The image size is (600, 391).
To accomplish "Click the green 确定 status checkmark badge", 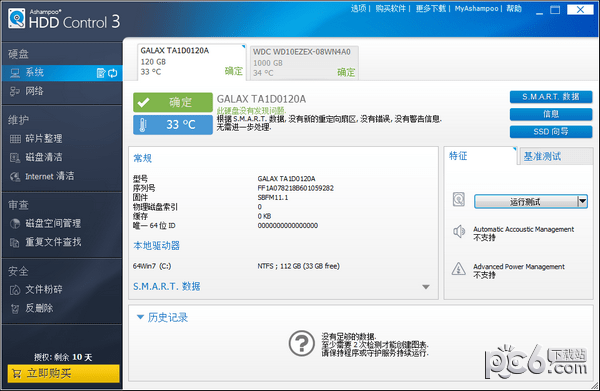I will tap(173, 102).
